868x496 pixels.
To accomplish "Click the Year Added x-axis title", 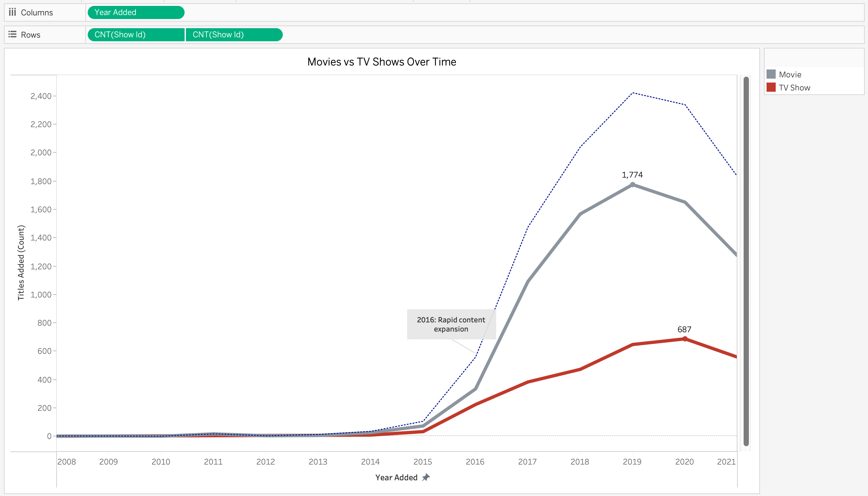I will [396, 478].
